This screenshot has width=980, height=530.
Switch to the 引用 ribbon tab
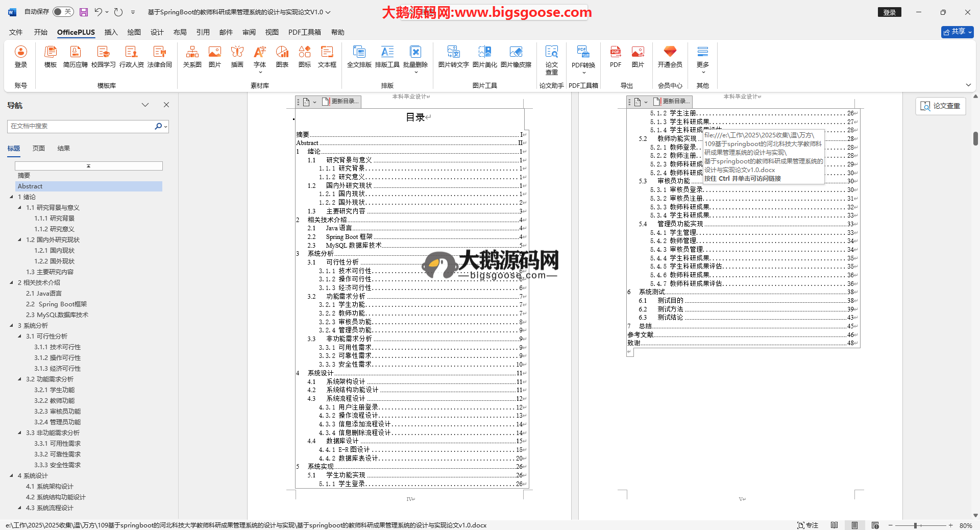203,32
